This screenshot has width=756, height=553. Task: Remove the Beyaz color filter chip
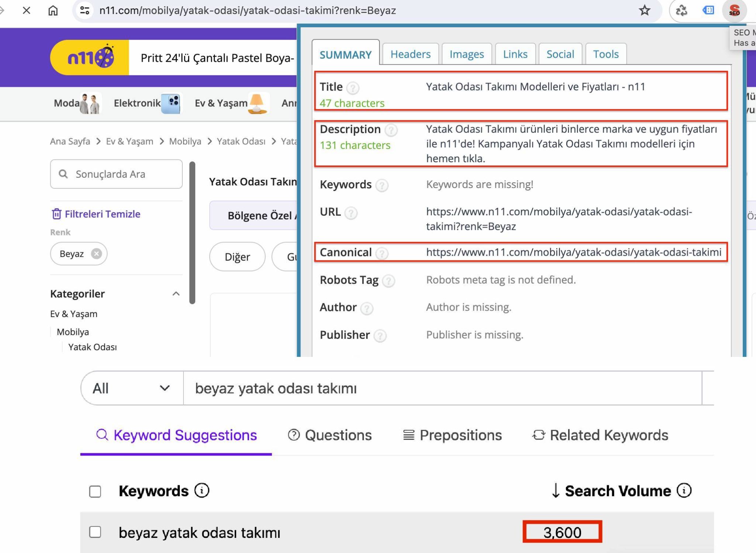pyautogui.click(x=96, y=254)
